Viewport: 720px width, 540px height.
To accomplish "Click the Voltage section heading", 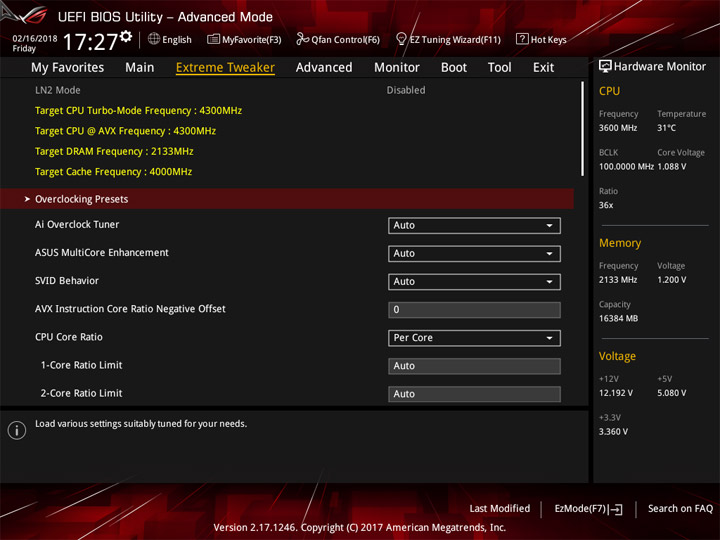I will 618,356.
